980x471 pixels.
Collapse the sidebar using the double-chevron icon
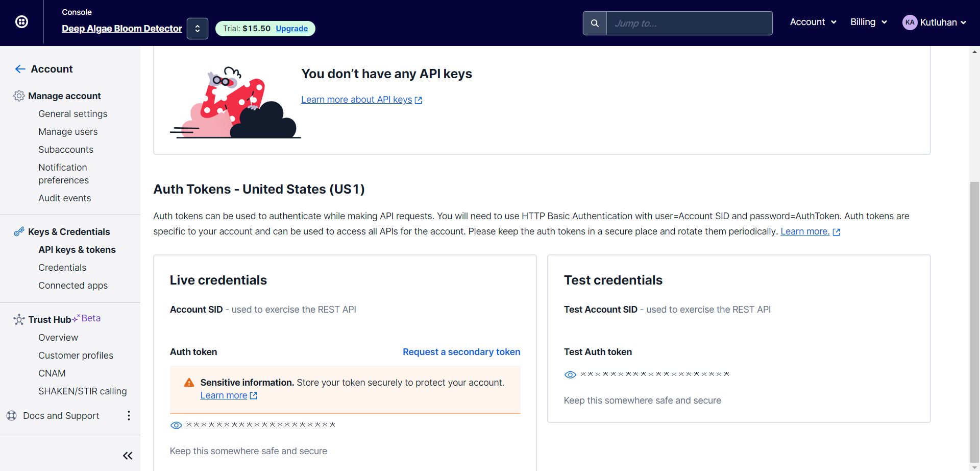click(127, 455)
